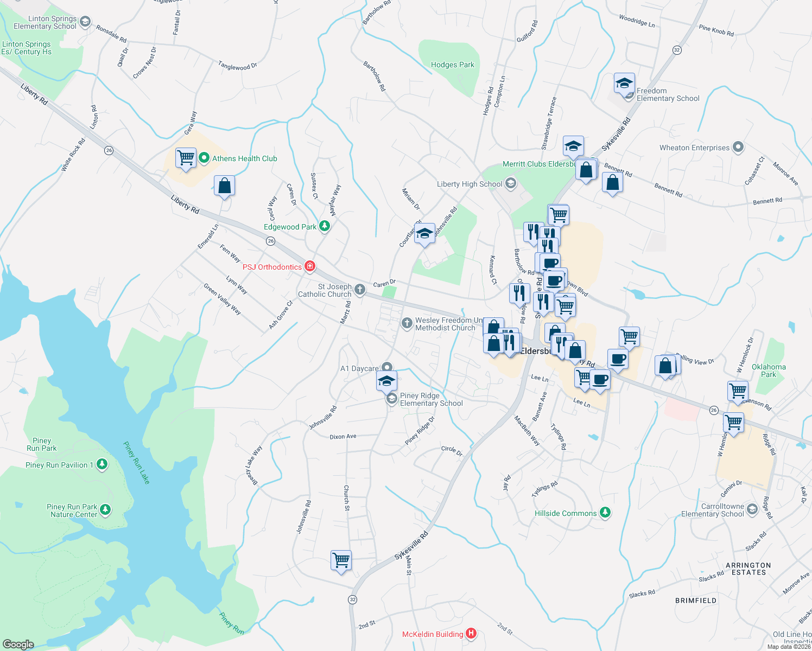Select the graduation cap marker above Merritt Clubs

click(573, 146)
